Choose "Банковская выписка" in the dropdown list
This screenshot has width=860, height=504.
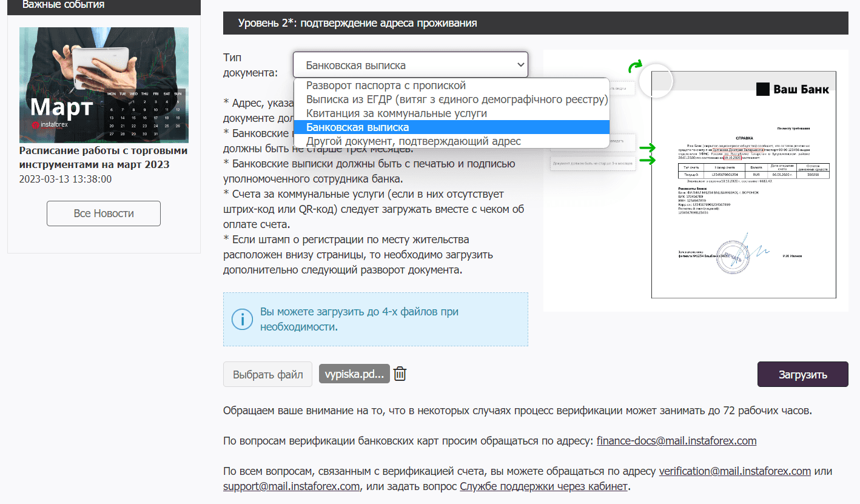click(451, 127)
